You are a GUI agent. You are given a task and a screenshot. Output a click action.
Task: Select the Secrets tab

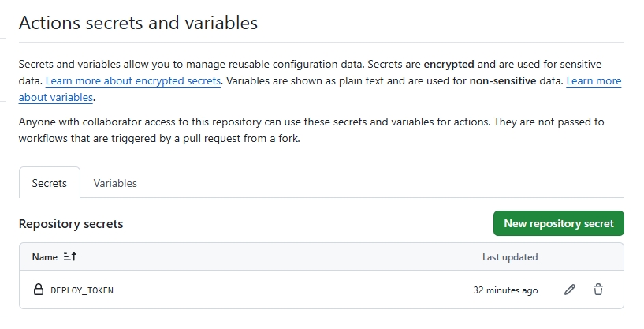tap(50, 183)
